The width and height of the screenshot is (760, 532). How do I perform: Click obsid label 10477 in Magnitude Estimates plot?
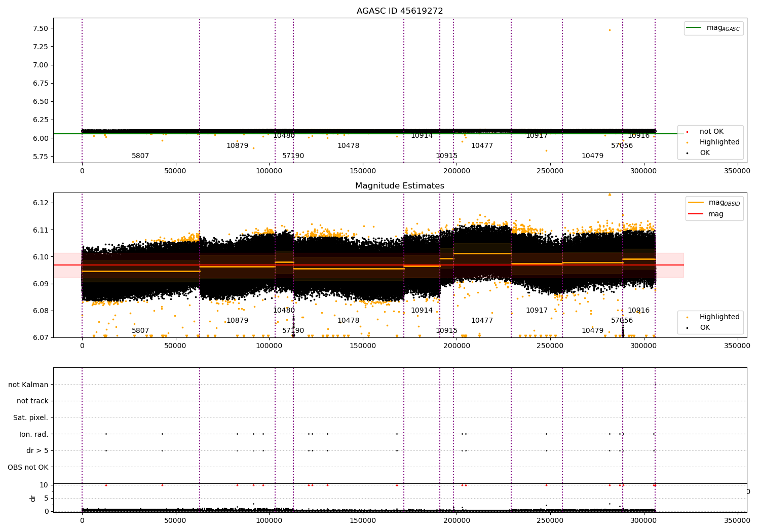click(482, 320)
